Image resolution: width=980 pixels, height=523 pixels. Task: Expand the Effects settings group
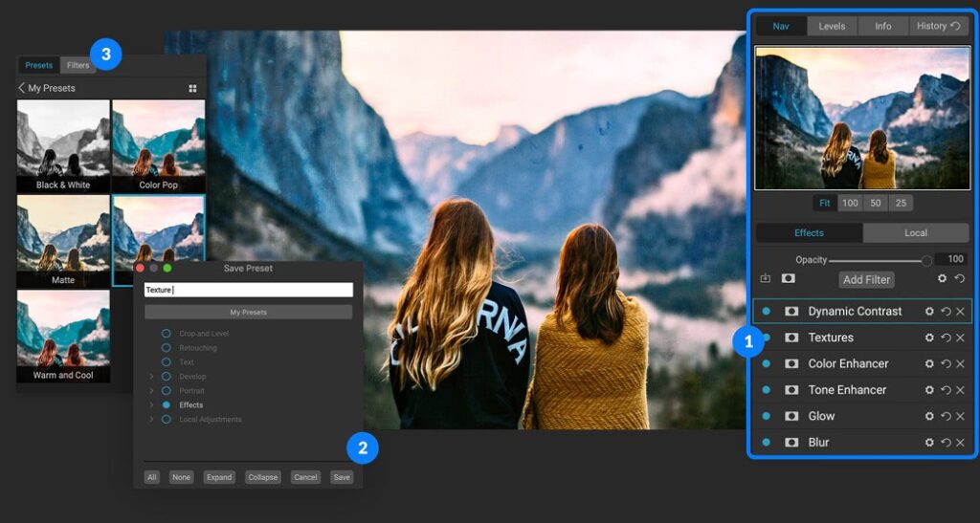click(151, 405)
